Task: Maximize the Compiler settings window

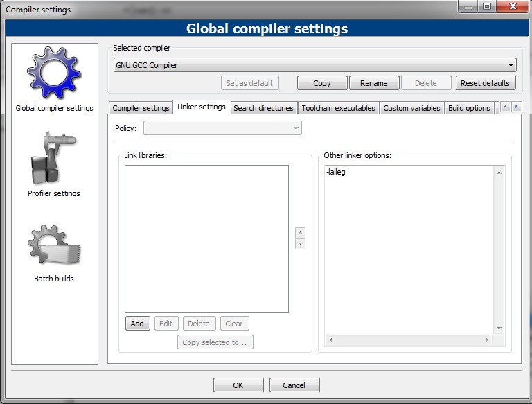Action: point(487,6)
